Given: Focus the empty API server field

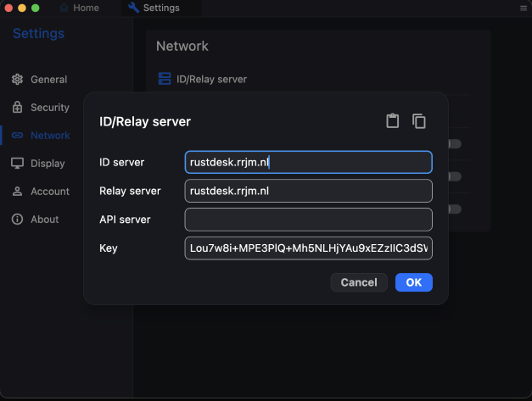Looking at the screenshot, I should (x=308, y=220).
